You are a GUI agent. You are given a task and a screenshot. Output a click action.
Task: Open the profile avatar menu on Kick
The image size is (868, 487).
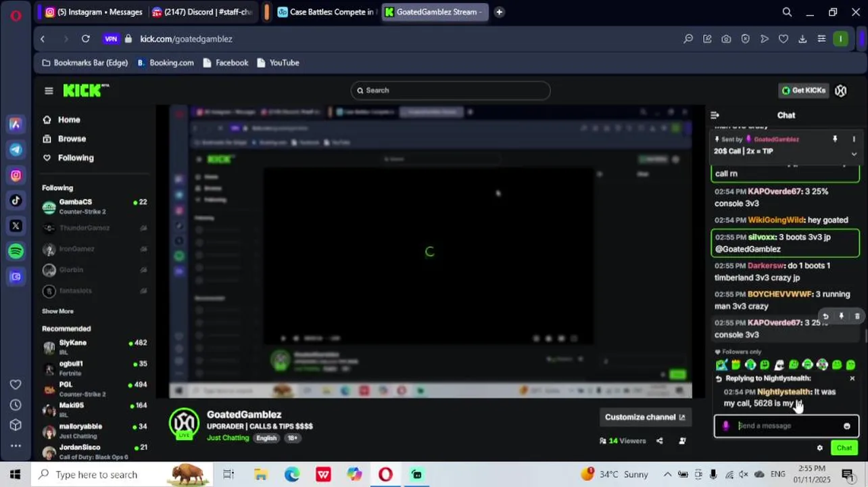[840, 90]
